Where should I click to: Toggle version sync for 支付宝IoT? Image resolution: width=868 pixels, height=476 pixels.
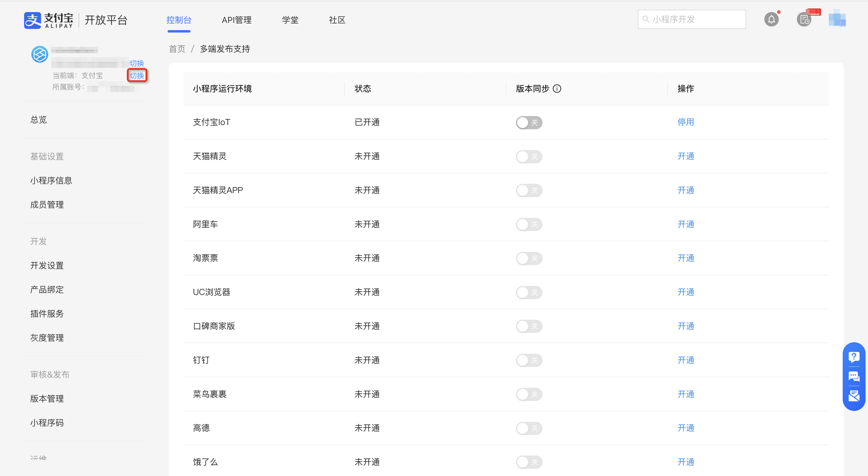[x=529, y=123]
